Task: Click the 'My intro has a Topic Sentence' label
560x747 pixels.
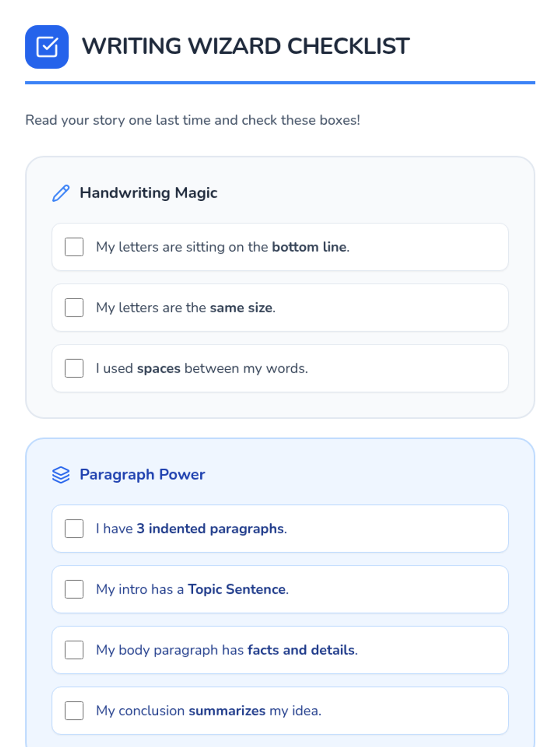Action: 192,589
